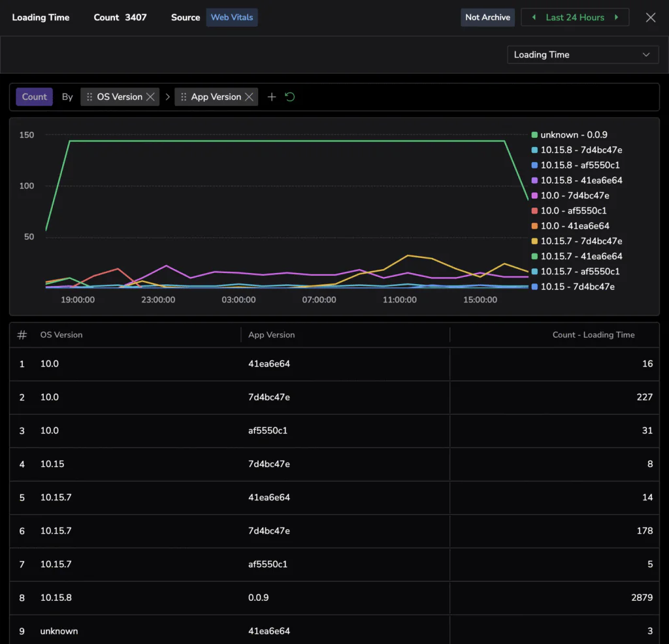Toggle legend series unknown - 0.0.9
Image resolution: width=669 pixels, height=644 pixels.
coord(569,135)
